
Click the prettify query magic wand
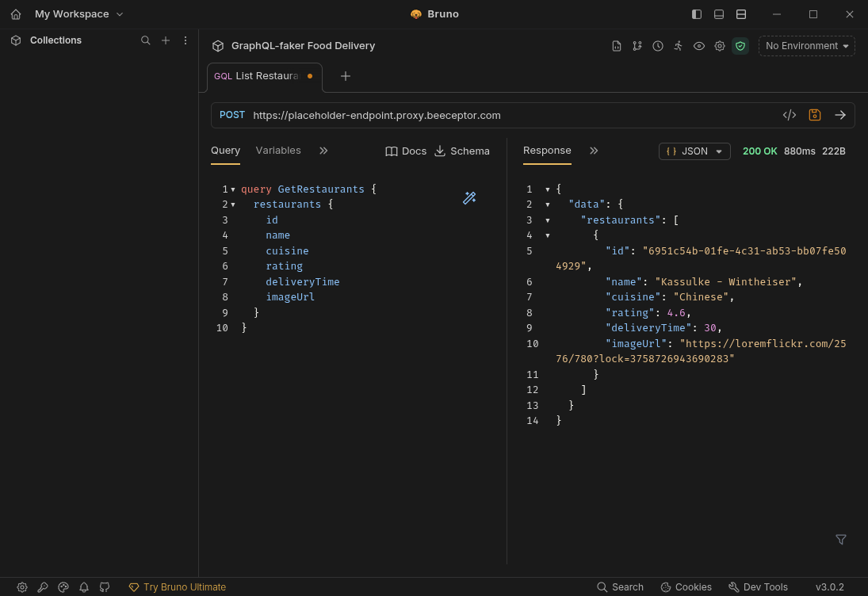(469, 198)
